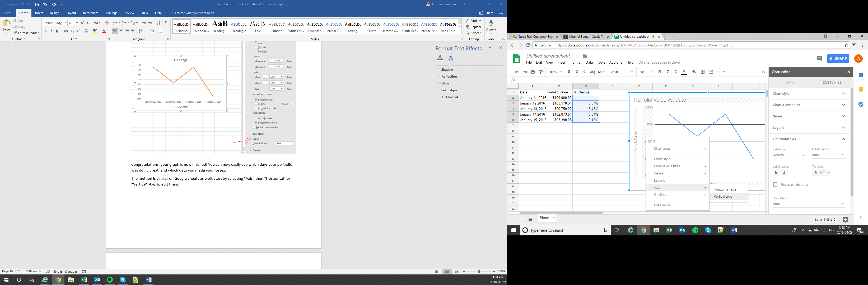Image resolution: width=868 pixels, height=285 pixels.
Task: Toggle Show/Hide paragraph marks in Word
Action: (x=166, y=23)
